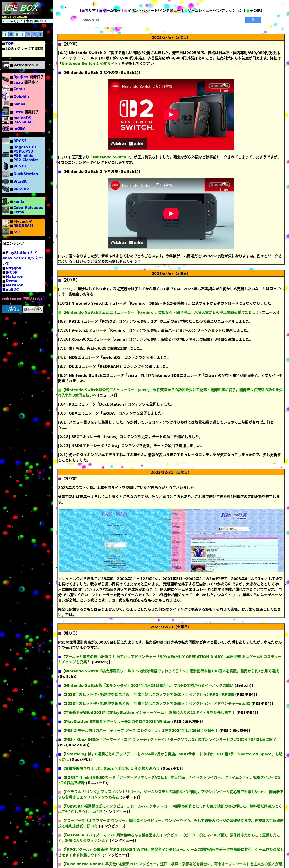Click the 2nd EDITION ICE BOX screenshot
Screen dimensions: 289x868
pos(227,540)
